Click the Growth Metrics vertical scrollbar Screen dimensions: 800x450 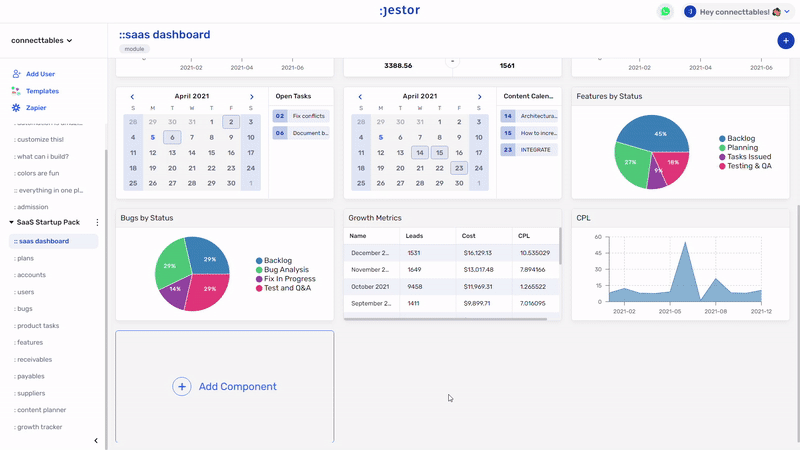[x=560, y=246]
